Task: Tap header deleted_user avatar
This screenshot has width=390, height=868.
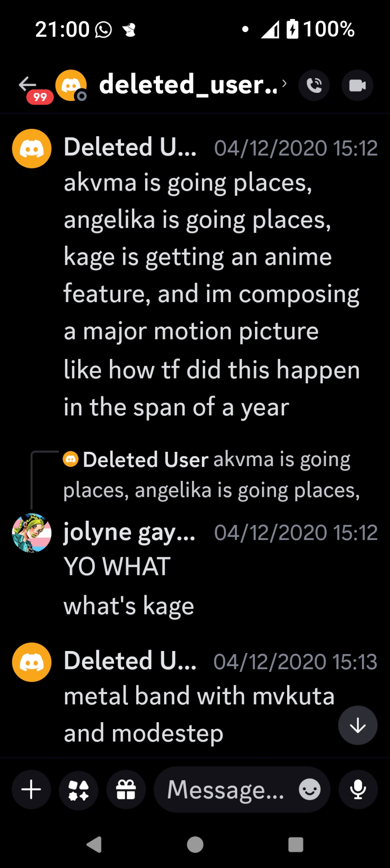Action: point(71,85)
